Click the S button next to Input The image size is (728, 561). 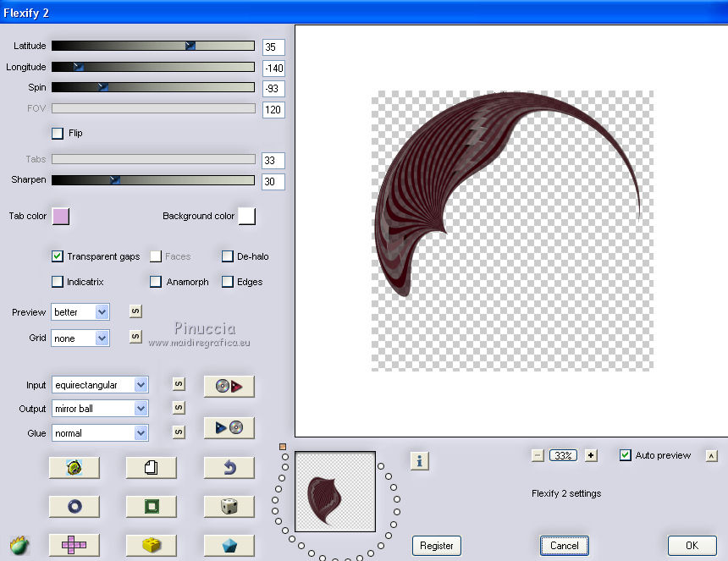(179, 384)
